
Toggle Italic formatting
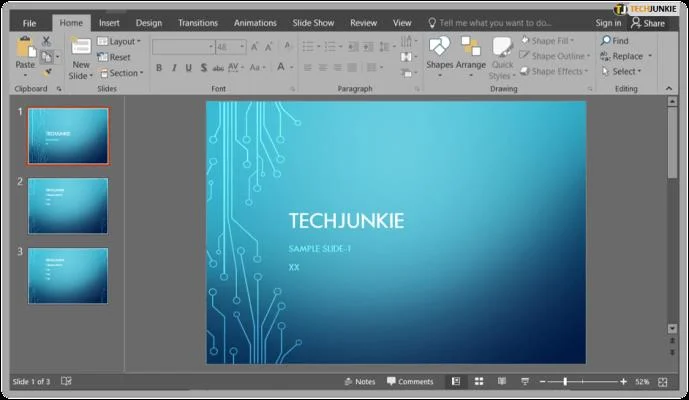click(174, 68)
